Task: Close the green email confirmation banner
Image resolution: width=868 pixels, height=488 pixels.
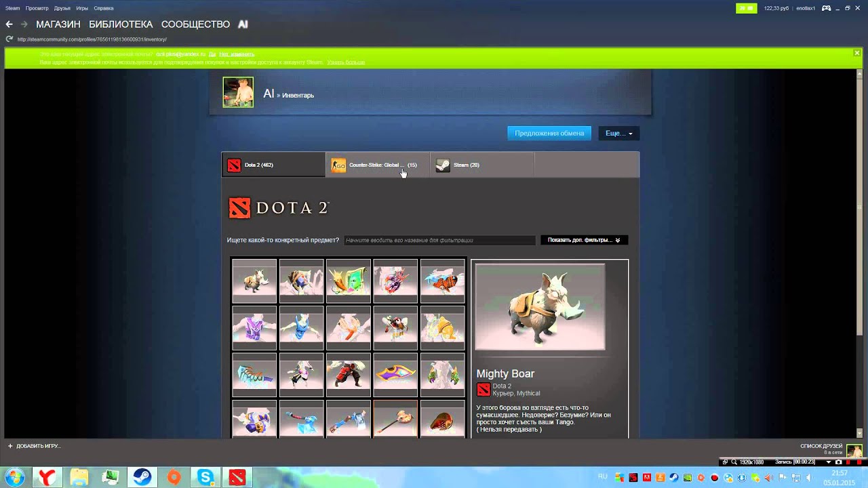Action: [x=857, y=53]
